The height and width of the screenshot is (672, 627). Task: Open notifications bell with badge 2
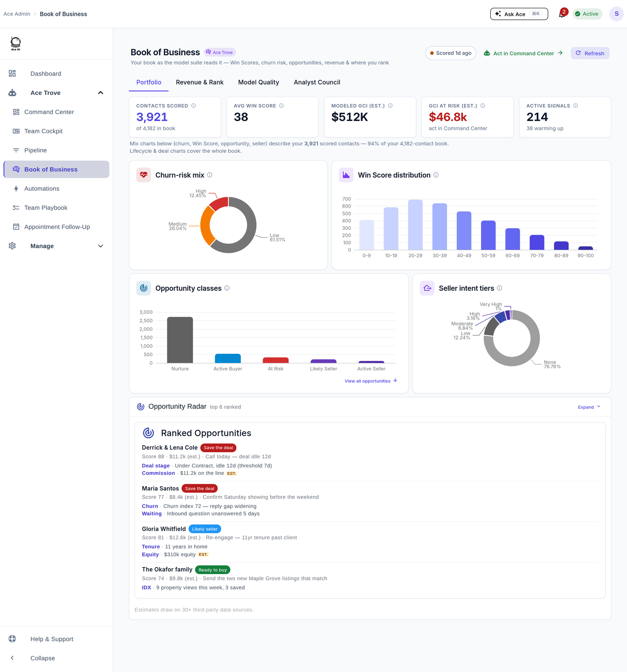tap(562, 14)
